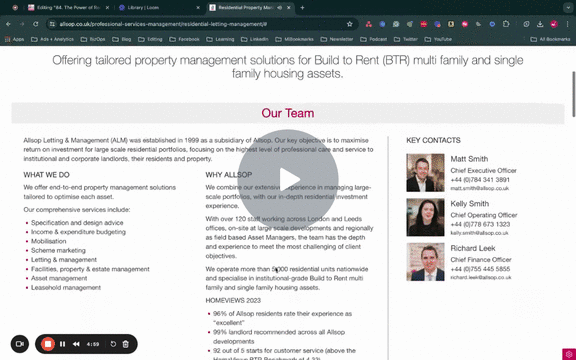Open the Facebook bookmark folder
The image size is (576, 360).
[184, 39]
